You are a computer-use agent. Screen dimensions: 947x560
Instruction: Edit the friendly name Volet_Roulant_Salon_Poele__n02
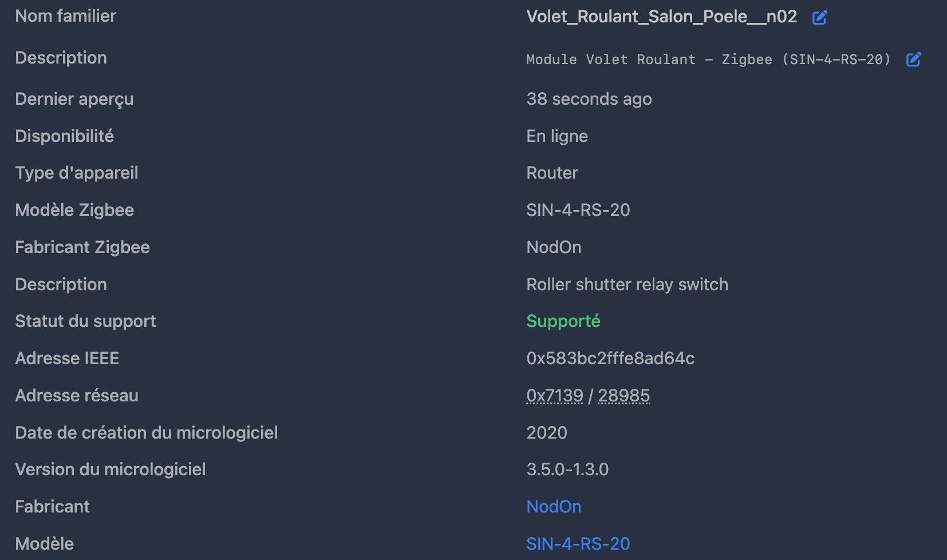click(x=820, y=17)
